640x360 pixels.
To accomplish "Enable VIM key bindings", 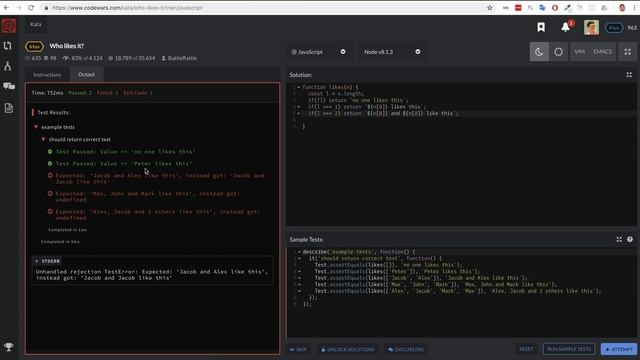I will coord(579,52).
